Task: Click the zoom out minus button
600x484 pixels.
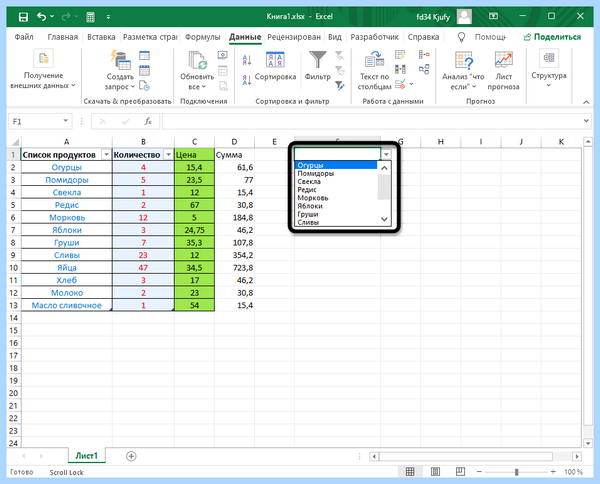Action: pyautogui.click(x=479, y=472)
